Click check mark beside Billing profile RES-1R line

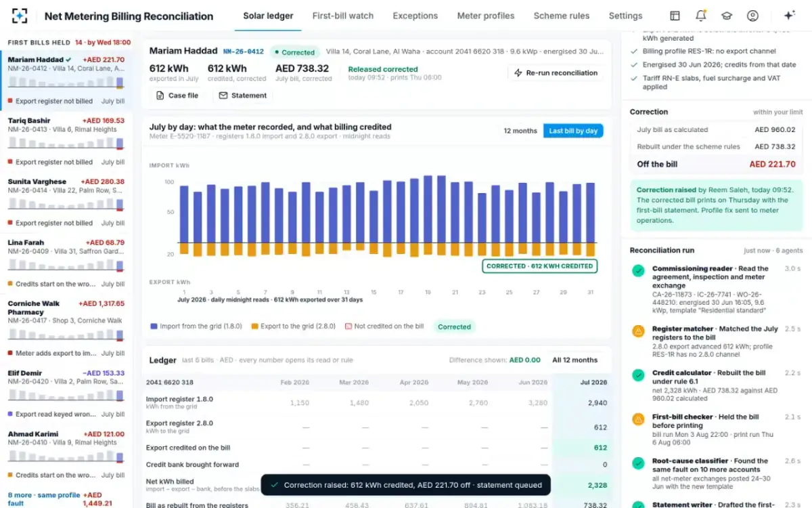click(x=633, y=51)
